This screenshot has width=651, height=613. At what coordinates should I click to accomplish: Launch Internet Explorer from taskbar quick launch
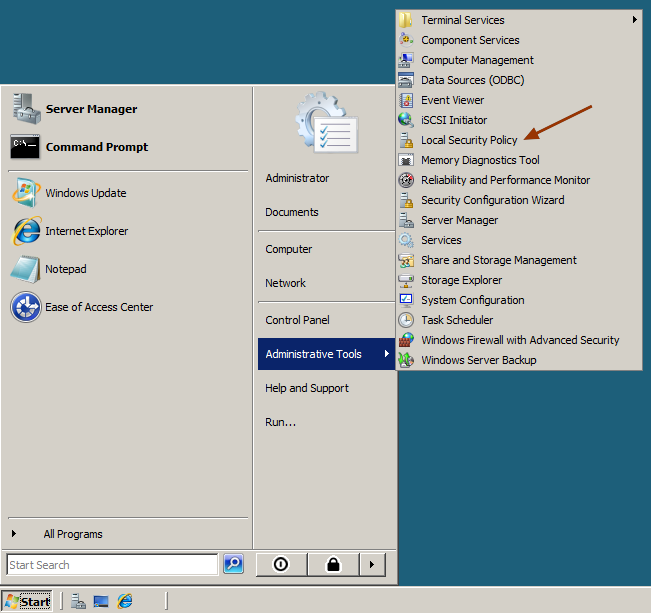(x=125, y=601)
